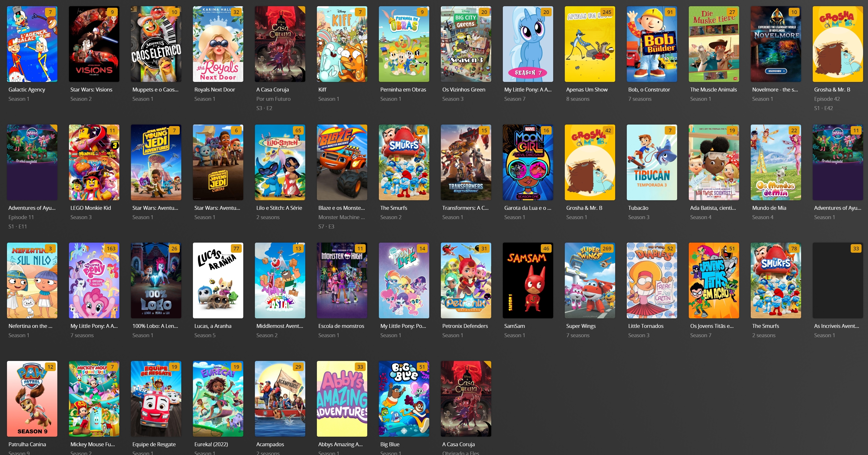This screenshot has width=868, height=455.
Task: Click the 269 unwatched badge on Super Wings
Action: [x=607, y=248]
